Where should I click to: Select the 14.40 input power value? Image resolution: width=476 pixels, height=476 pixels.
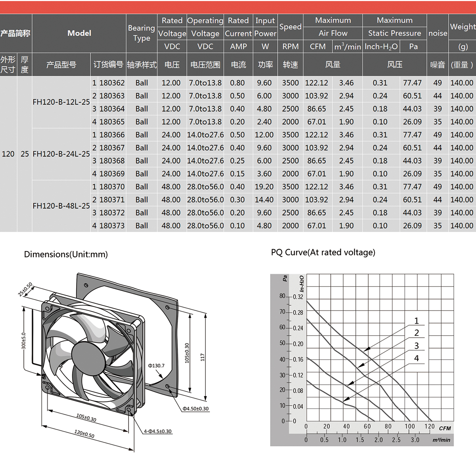point(264,200)
